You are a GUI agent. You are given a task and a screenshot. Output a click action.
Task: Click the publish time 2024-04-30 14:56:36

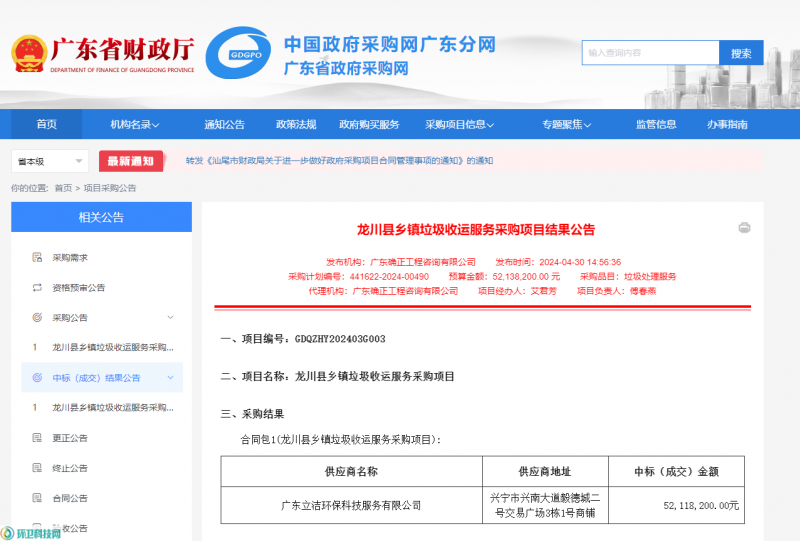point(580,262)
